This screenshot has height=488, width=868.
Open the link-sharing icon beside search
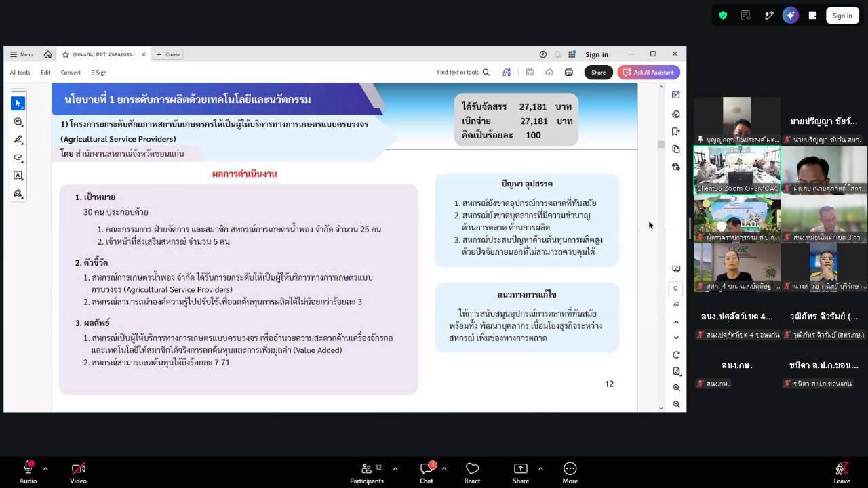point(507,73)
